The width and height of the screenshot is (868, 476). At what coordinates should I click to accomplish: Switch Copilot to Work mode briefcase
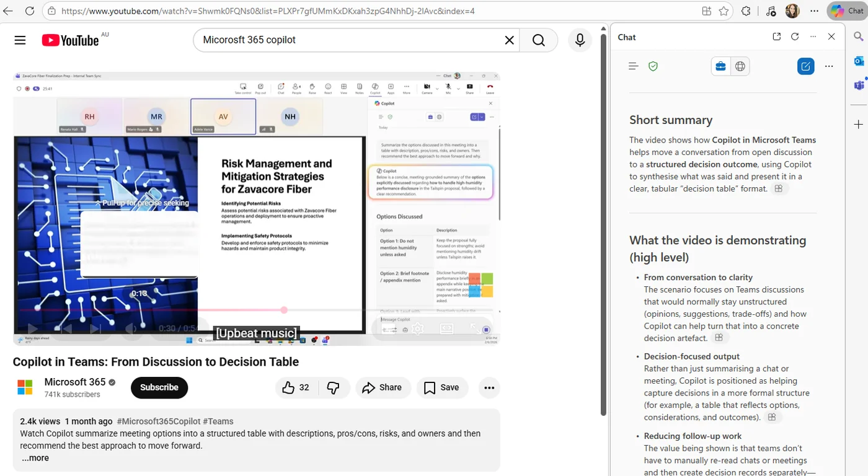[720, 66]
